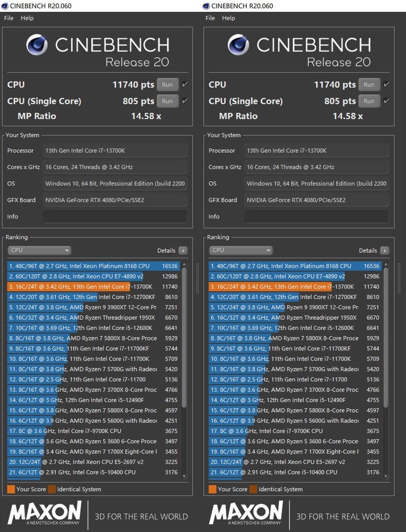Select i5-10400 row in right ranking

click(x=295, y=472)
